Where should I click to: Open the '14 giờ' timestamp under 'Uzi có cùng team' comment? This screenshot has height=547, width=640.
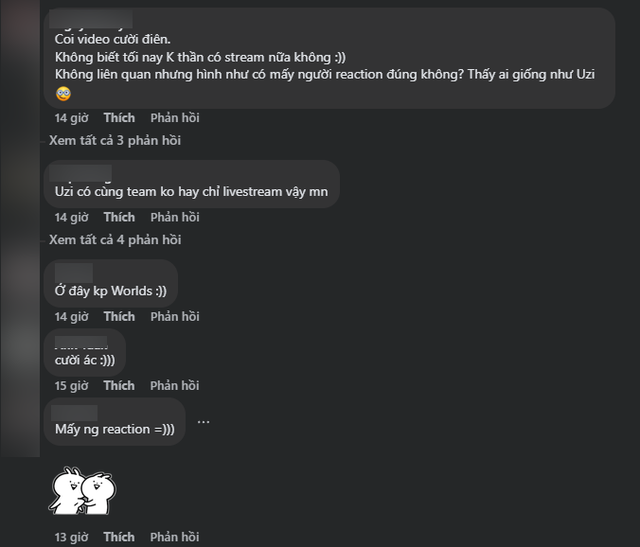71,217
